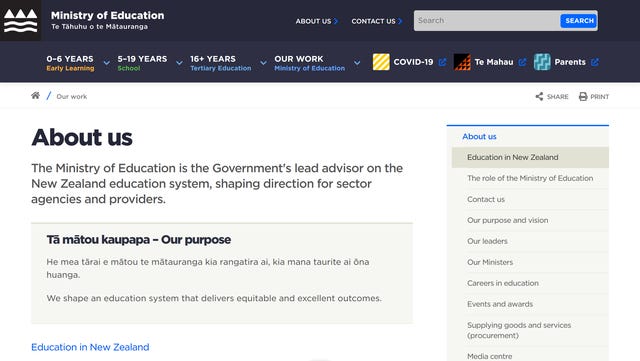Image resolution: width=640 pixels, height=361 pixels.
Task: Select Contact us in the sidebar
Action: point(486,199)
